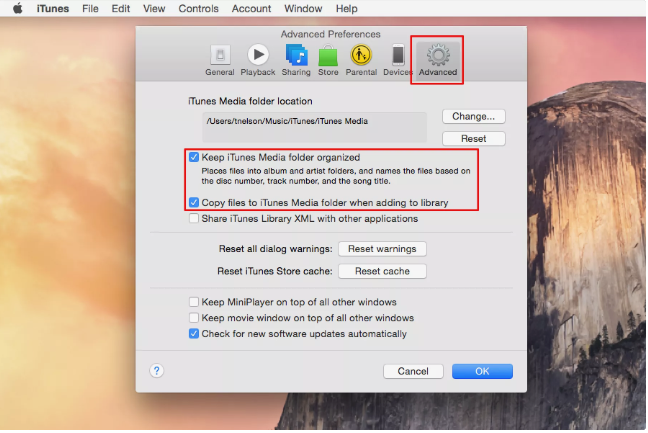Click the 'Reset all dialog warnings:' label
648x433 pixels.
coord(276,249)
